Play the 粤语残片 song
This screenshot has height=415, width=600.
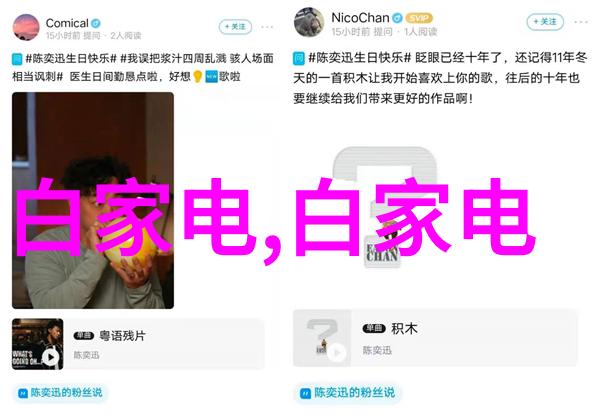point(51,357)
